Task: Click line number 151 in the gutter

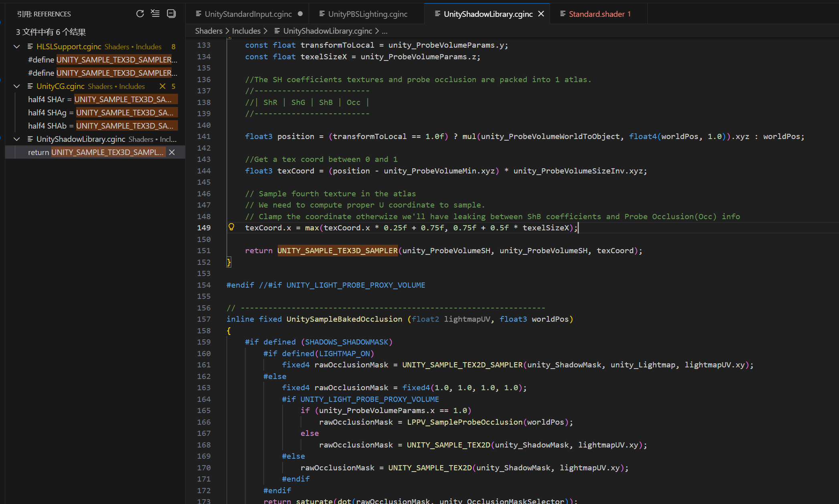Action: click(x=204, y=250)
